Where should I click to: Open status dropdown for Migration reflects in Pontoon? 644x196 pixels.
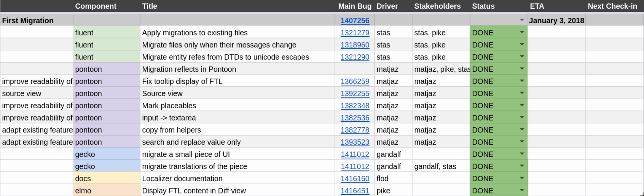point(522,69)
